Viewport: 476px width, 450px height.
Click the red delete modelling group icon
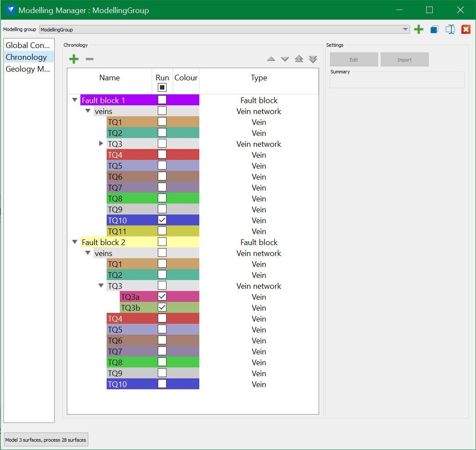[x=466, y=30]
